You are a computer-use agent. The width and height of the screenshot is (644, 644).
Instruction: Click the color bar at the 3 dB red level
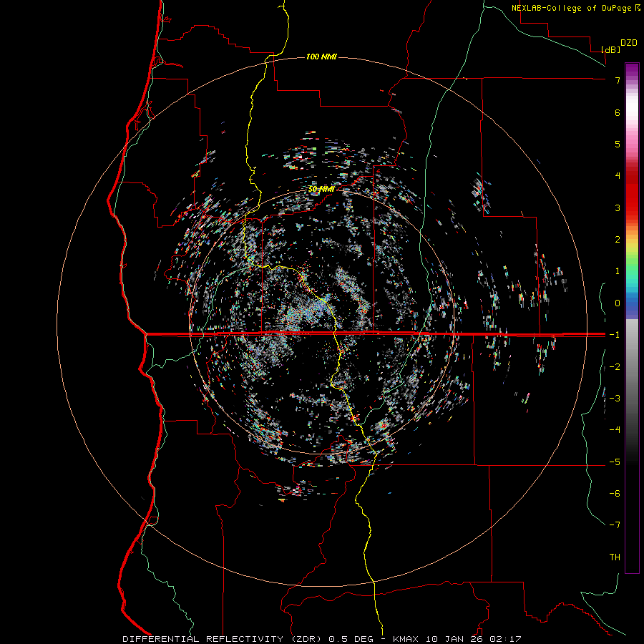tap(632, 208)
